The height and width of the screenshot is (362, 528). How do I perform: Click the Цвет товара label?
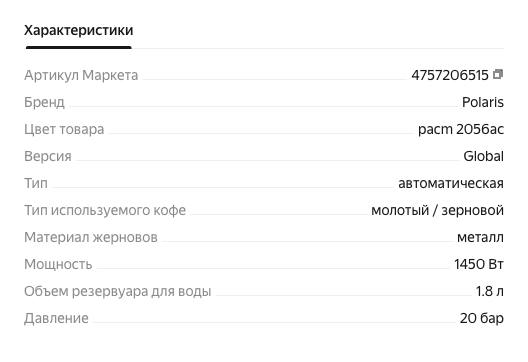pos(64,129)
